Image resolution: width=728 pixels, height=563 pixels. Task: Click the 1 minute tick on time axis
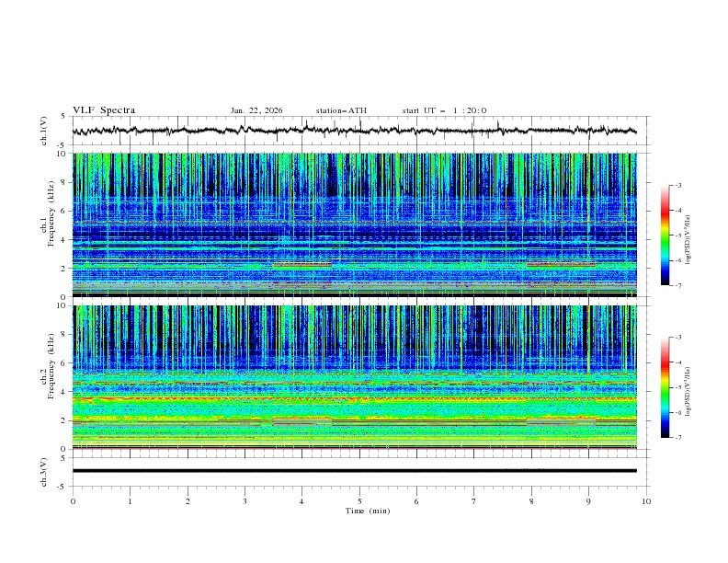click(131, 500)
